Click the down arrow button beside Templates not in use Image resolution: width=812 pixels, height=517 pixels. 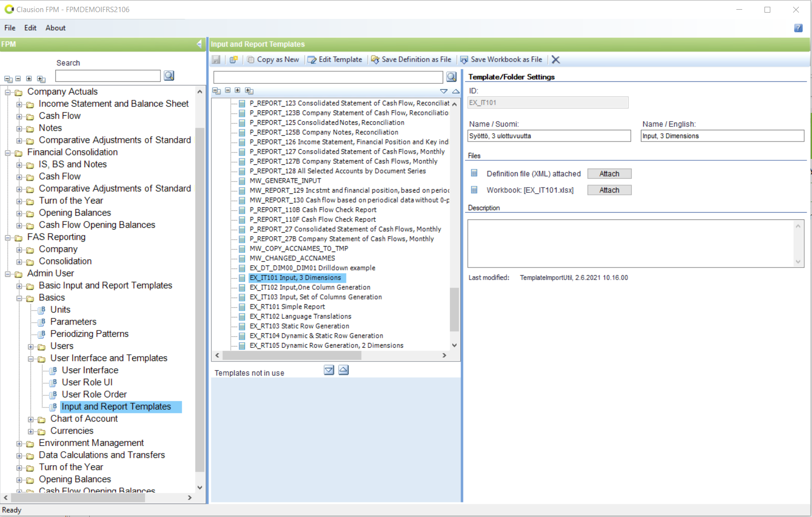tap(329, 370)
